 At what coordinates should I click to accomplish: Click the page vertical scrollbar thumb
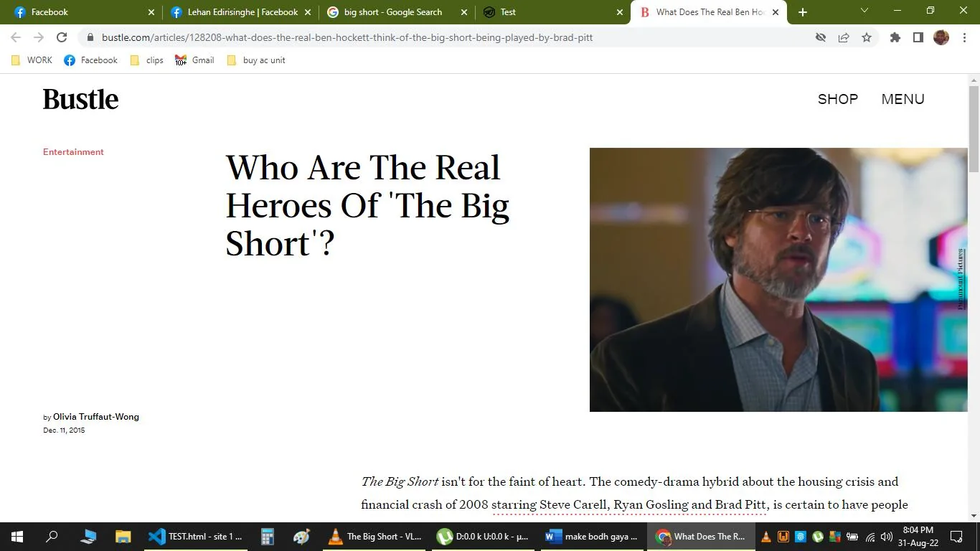(x=974, y=128)
